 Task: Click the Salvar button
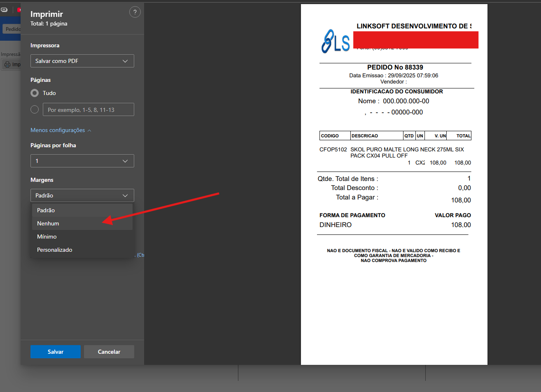pyautogui.click(x=55, y=352)
